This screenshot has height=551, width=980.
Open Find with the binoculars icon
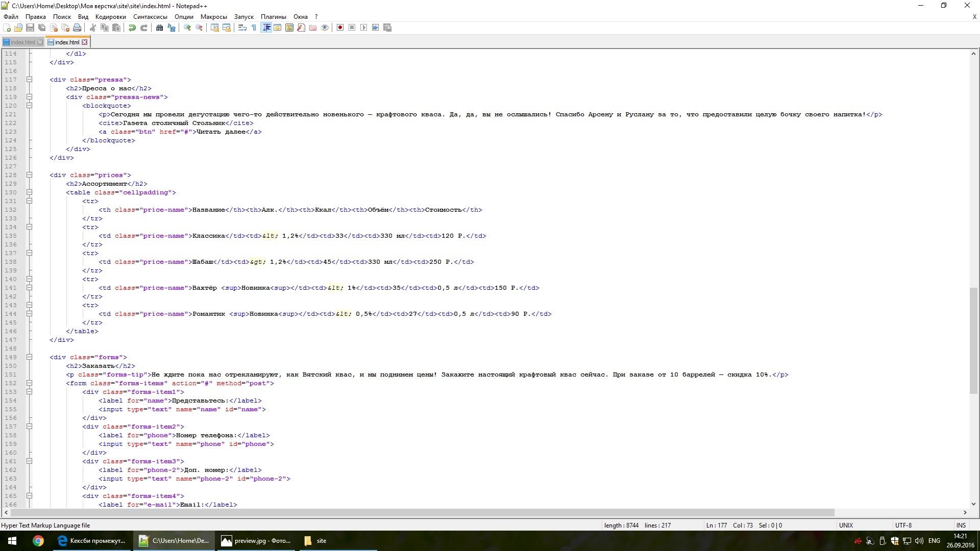click(159, 28)
